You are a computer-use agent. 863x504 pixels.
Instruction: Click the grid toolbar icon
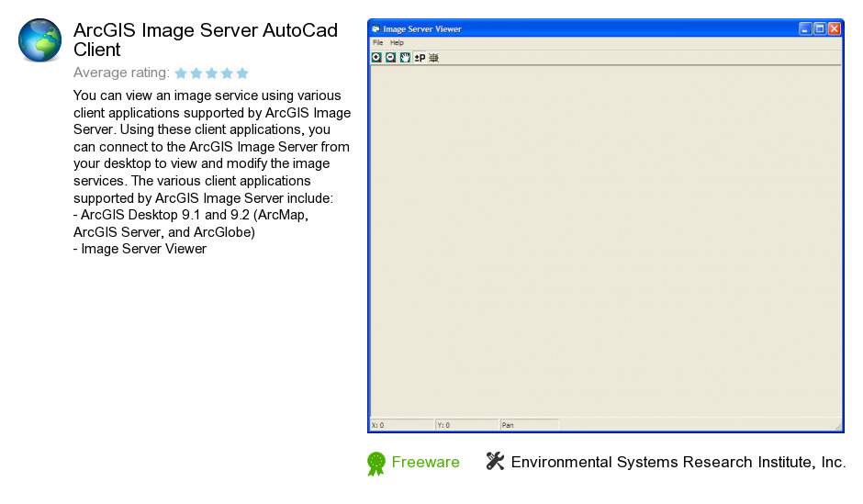(433, 57)
